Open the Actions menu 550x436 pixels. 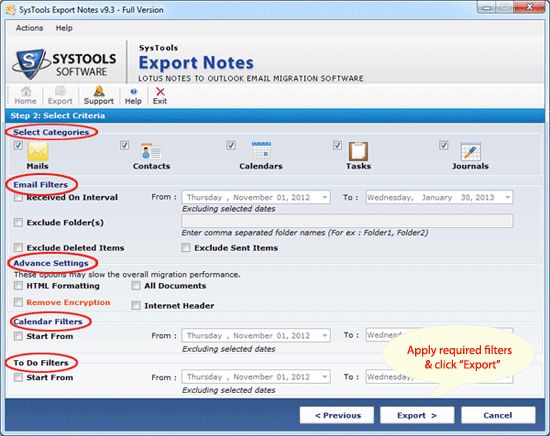point(29,28)
